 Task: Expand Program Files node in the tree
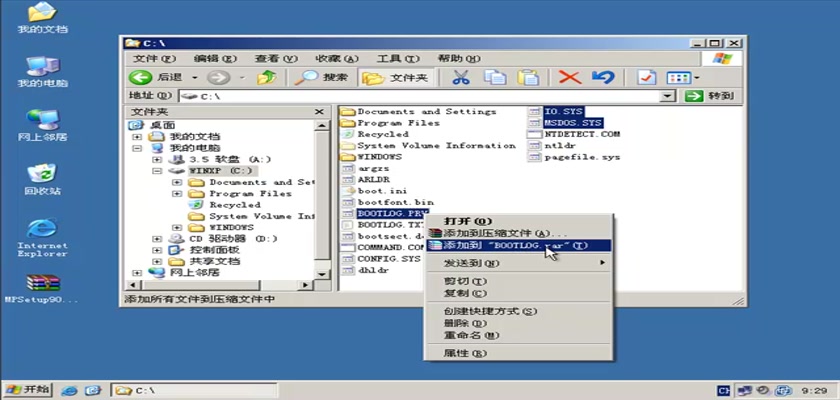(176, 193)
